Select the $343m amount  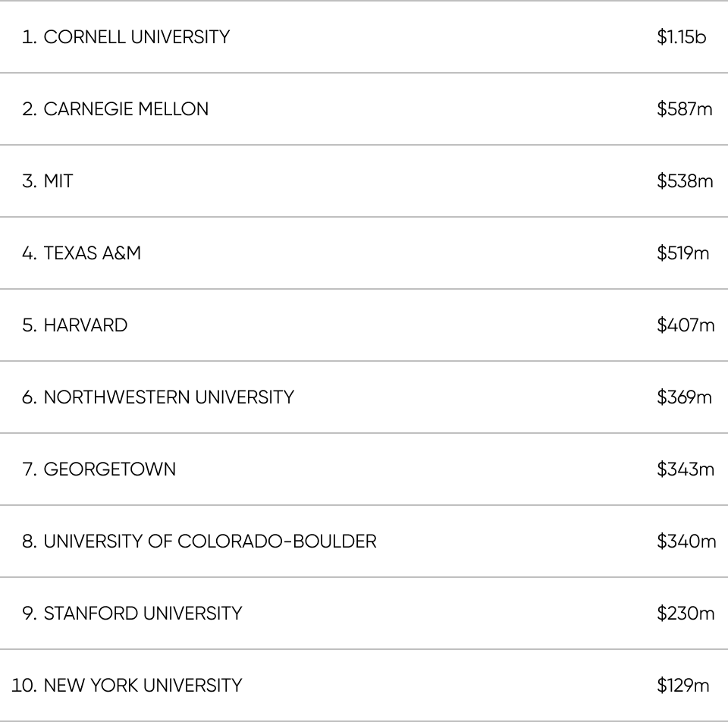pyautogui.click(x=686, y=469)
